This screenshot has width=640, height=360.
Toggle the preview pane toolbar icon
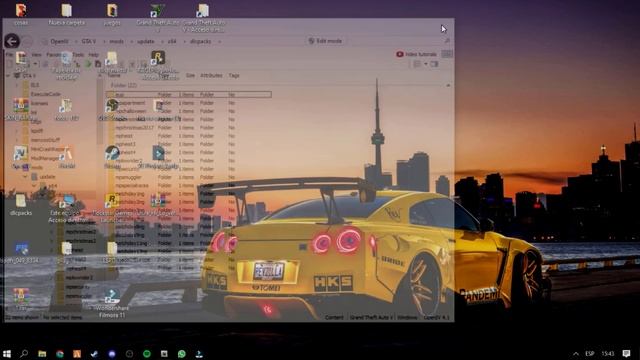tap(434, 64)
